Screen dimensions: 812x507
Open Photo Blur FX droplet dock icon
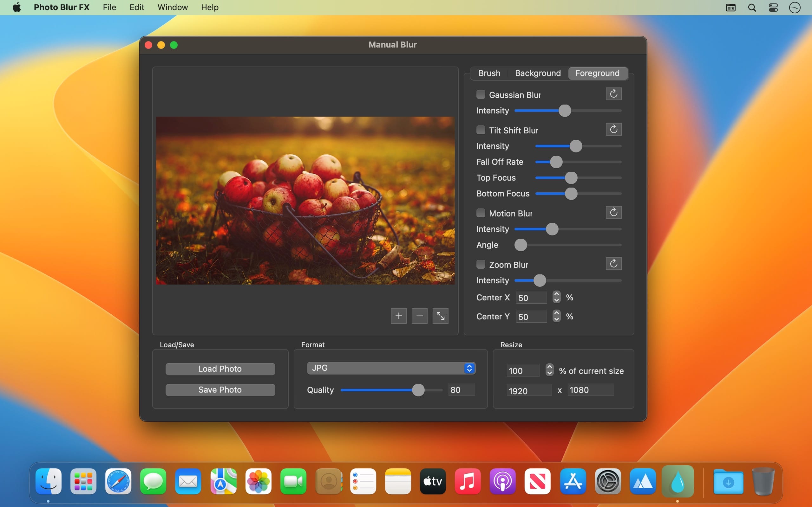pos(678,482)
